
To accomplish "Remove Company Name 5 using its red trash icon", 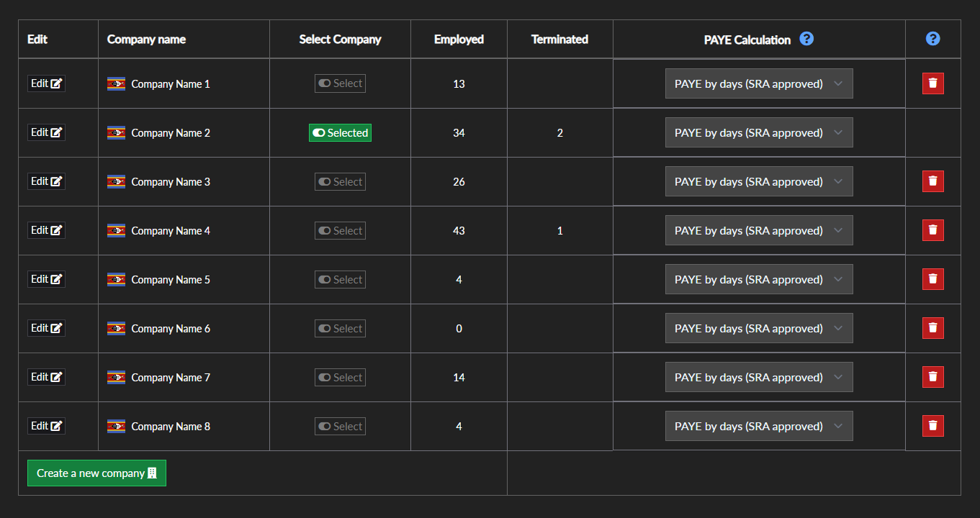I will pos(932,279).
